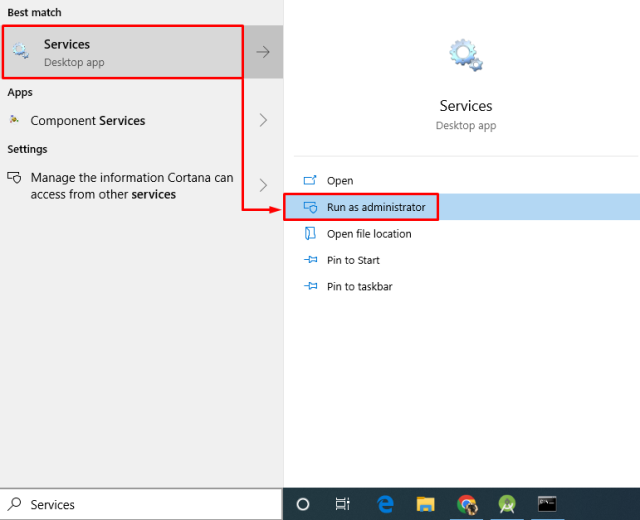Select Run as administrator
Image resolution: width=640 pixels, height=520 pixels.
pyautogui.click(x=375, y=207)
